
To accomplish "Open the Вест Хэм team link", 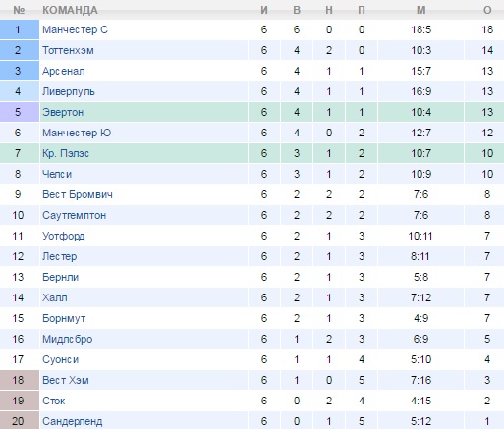I will tap(66, 380).
